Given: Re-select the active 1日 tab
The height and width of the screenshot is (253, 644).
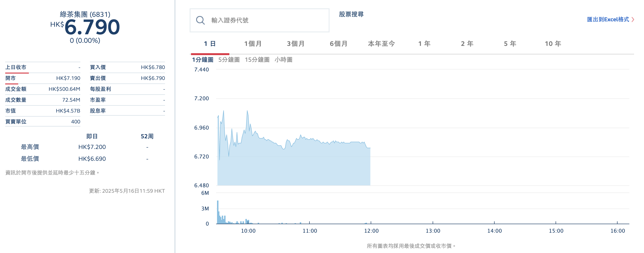Looking at the screenshot, I should (210, 44).
